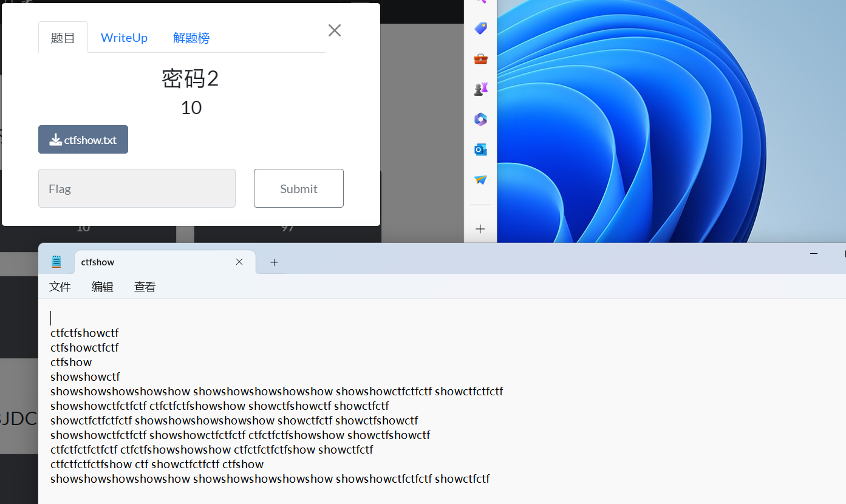846x504 pixels.
Task: Select the ctfshow tab in Notepad
Action: click(x=165, y=262)
